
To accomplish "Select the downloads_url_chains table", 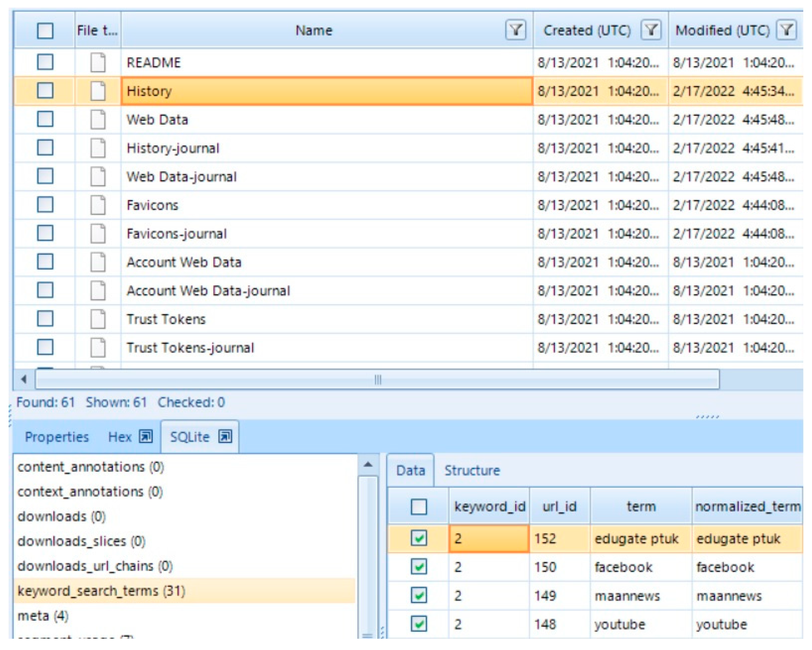I will tap(95, 566).
